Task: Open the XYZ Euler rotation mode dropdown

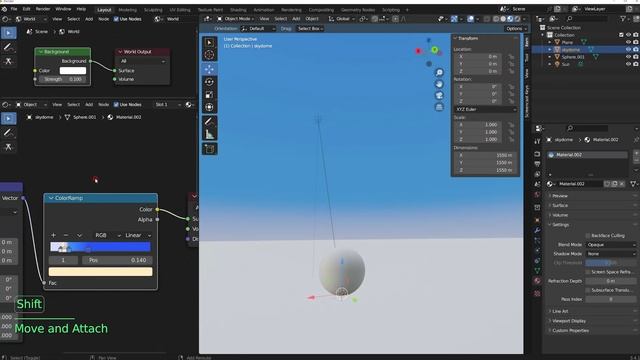Action: tap(485, 109)
